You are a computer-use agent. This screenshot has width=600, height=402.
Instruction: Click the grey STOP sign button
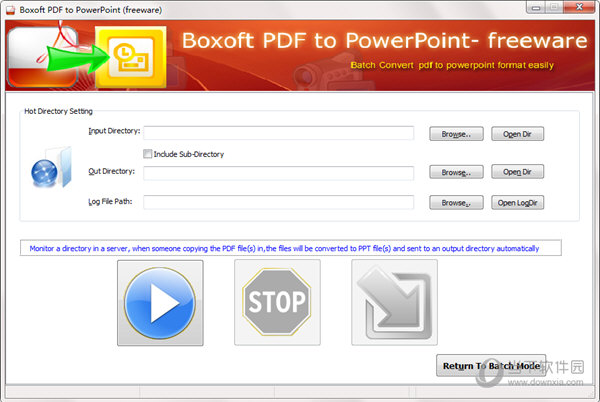click(277, 302)
